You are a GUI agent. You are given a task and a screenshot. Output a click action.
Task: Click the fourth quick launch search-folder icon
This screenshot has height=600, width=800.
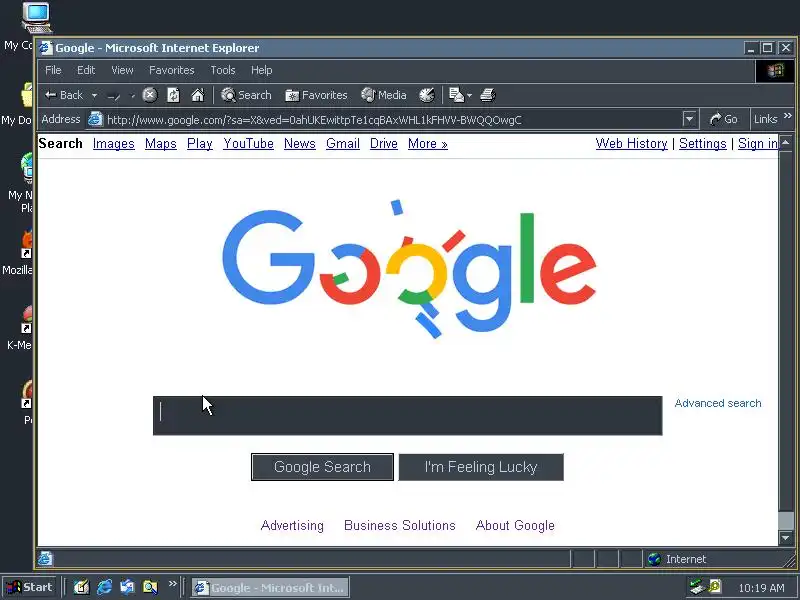pyautogui.click(x=150, y=587)
